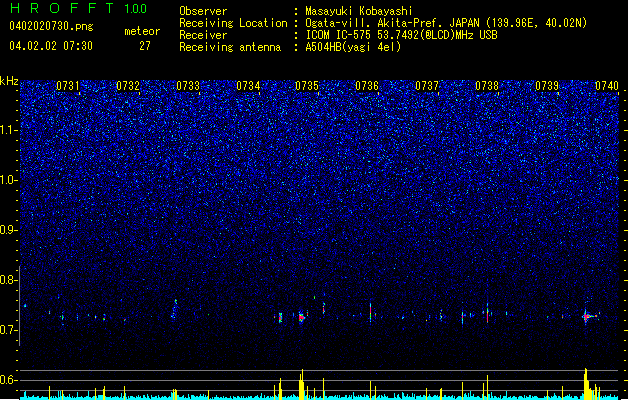Click the 0.6 kHz axis label

(x=9, y=380)
